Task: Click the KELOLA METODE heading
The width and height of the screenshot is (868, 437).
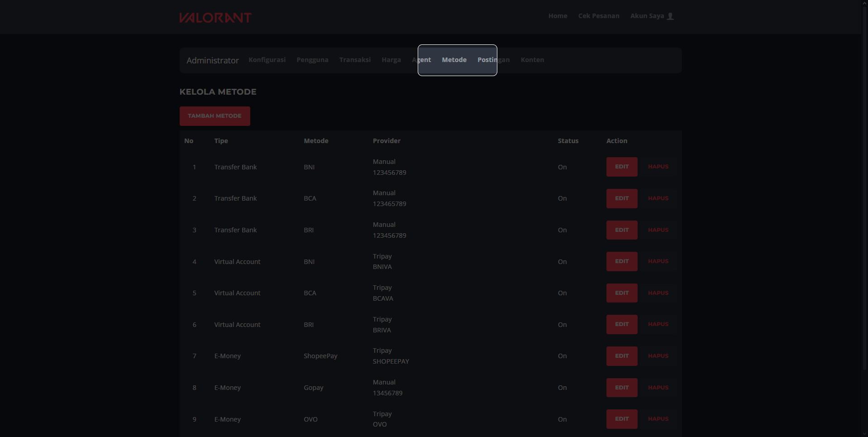Action: (218, 92)
